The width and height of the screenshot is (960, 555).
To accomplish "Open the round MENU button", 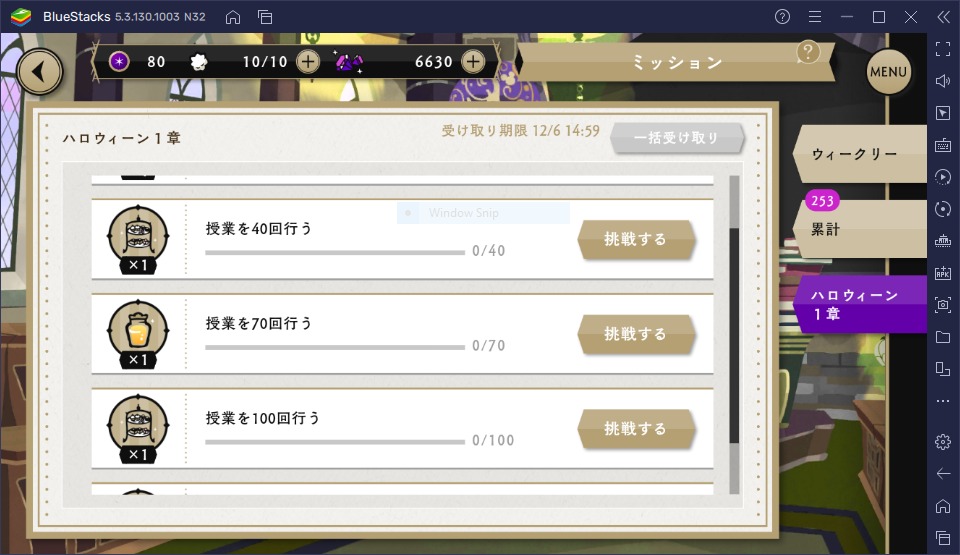I will point(888,72).
